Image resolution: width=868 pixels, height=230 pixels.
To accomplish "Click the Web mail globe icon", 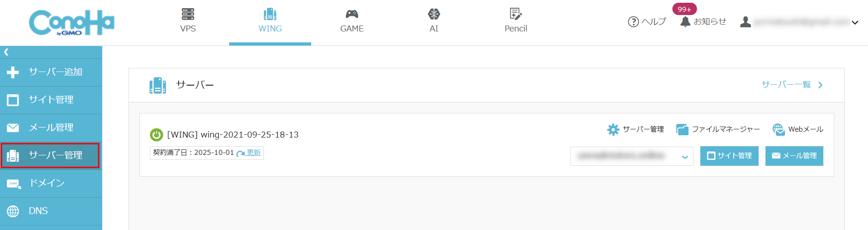I will [x=778, y=129].
